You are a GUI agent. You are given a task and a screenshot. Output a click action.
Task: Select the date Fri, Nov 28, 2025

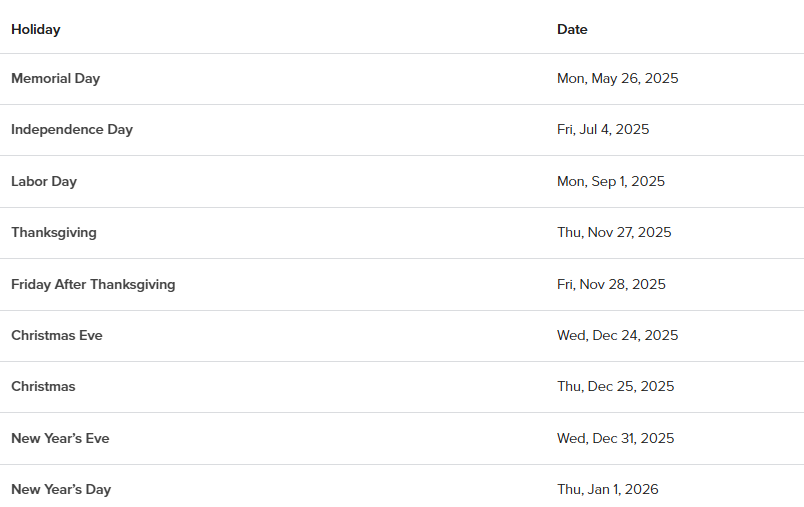coord(611,284)
